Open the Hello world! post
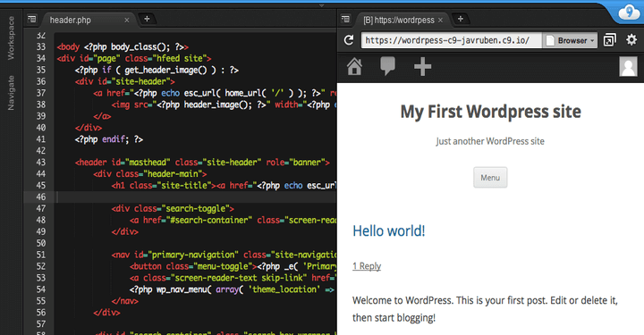The width and height of the screenshot is (644, 335). 388,230
